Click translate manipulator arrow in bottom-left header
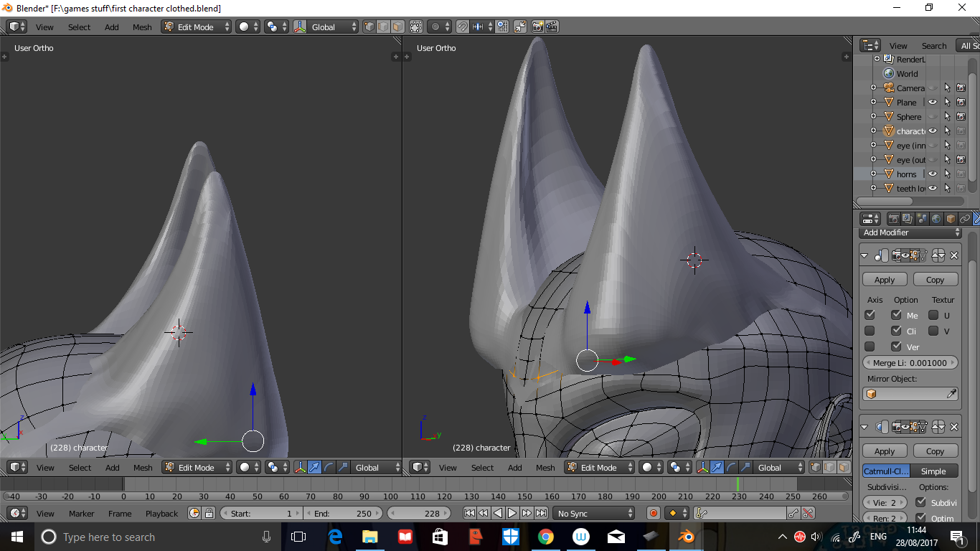980x551 pixels. [x=314, y=467]
